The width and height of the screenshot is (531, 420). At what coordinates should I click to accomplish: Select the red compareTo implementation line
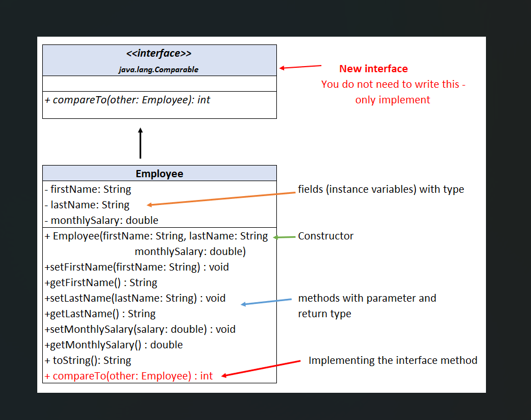pyautogui.click(x=127, y=376)
